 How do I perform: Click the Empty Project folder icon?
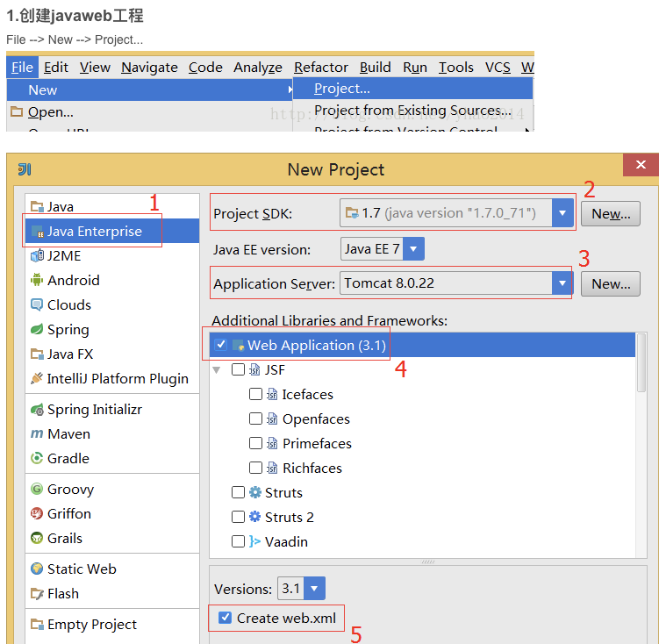pos(37,624)
